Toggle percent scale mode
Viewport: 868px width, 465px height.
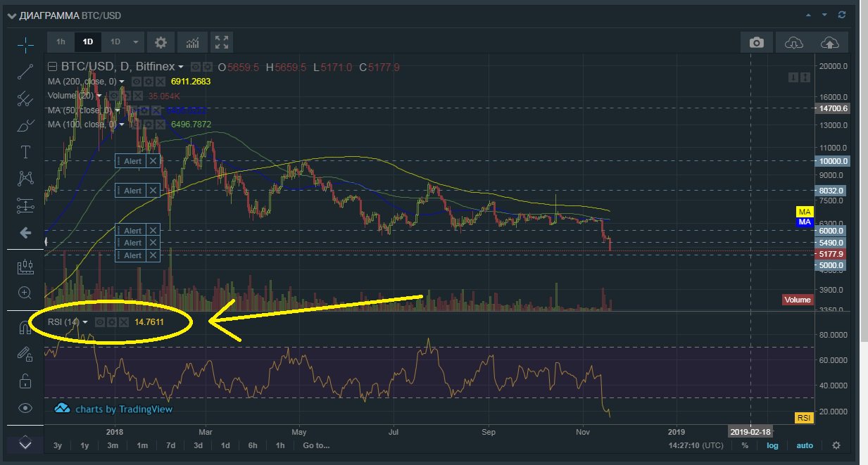point(744,445)
